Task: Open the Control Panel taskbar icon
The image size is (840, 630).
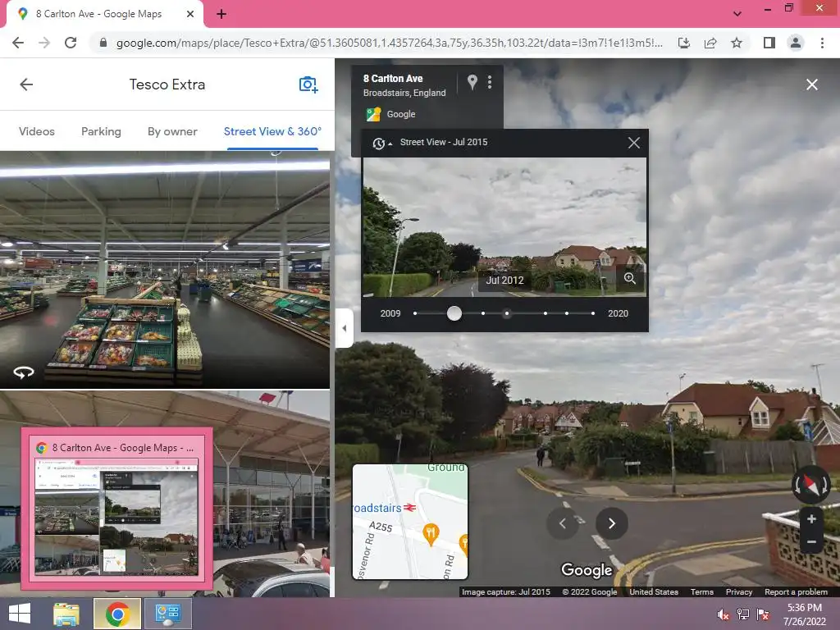Action: click(167, 614)
